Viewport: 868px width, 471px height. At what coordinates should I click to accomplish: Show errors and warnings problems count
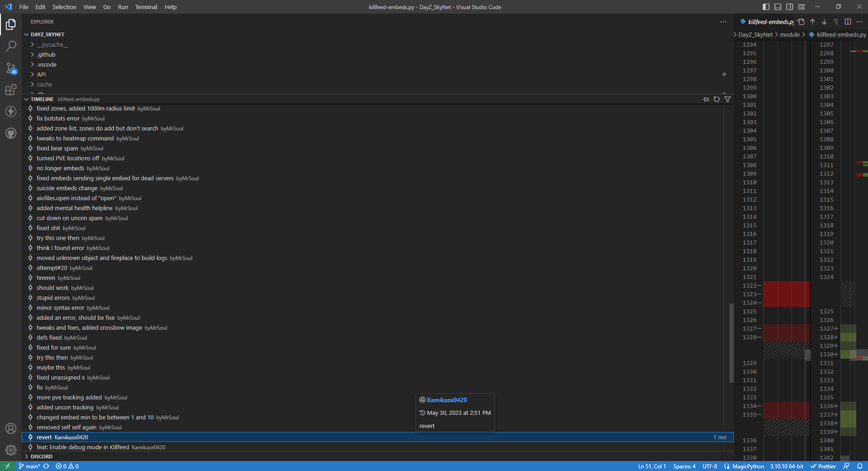[x=67, y=466]
